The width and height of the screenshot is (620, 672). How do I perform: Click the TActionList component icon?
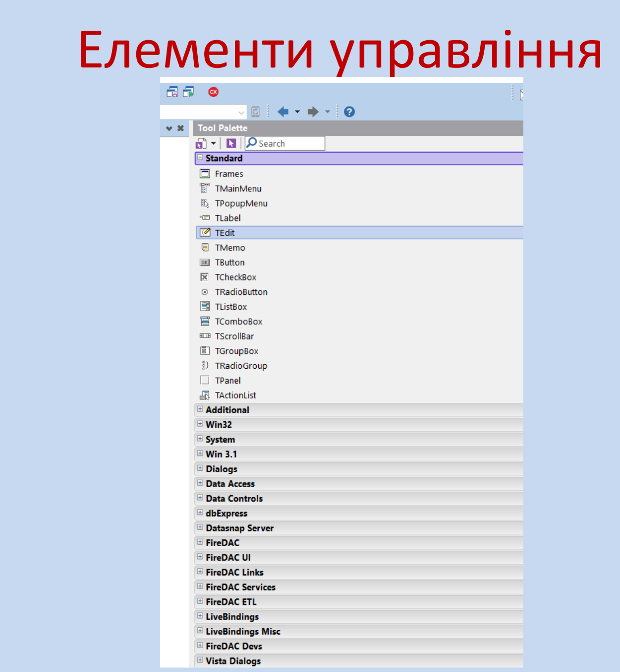click(x=205, y=395)
